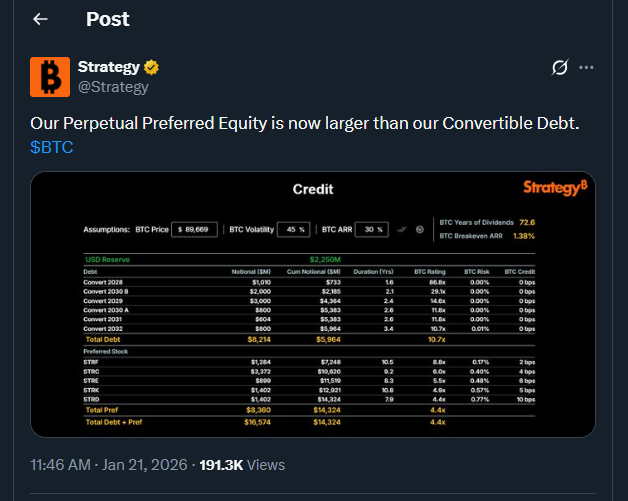Viewport: 628px width, 501px height.
Task: Click the BTC ARR 30% field
Action: 373,229
